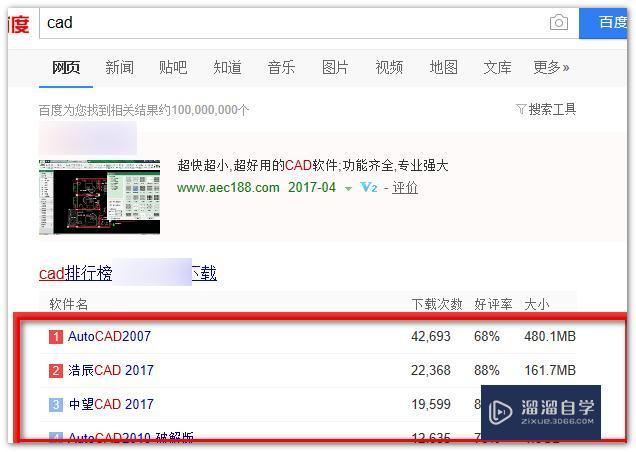
Task: Select the 网页 tab
Action: pos(66,67)
